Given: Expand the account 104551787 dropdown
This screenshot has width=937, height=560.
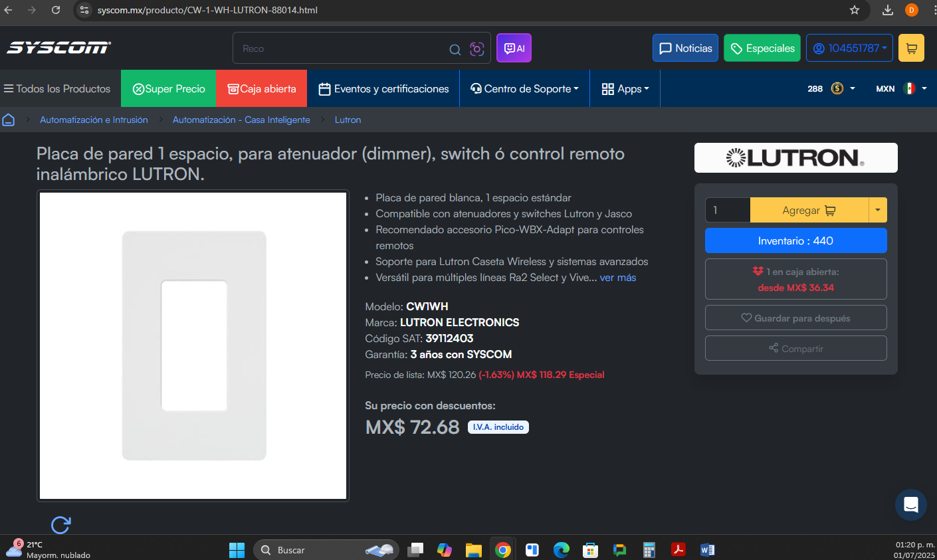Looking at the screenshot, I should [x=849, y=48].
